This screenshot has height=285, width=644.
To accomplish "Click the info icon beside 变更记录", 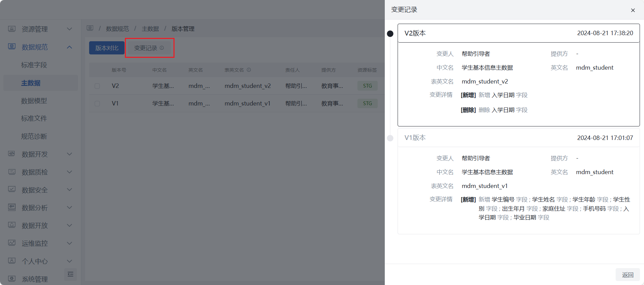I will 162,48.
